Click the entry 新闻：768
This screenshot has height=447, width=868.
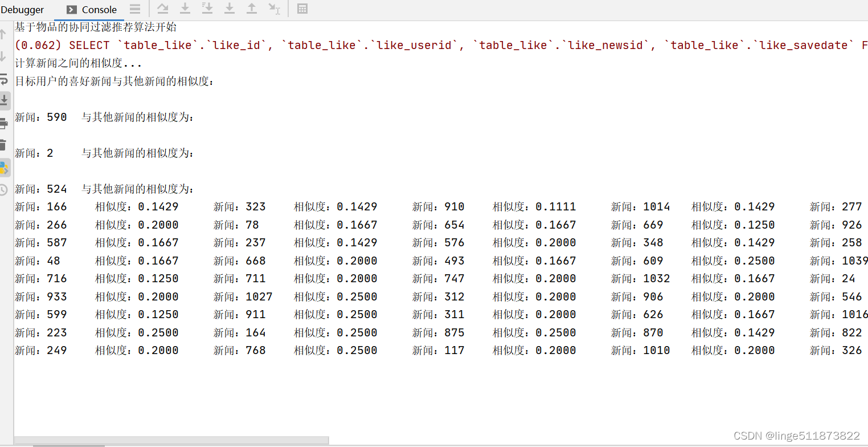[x=240, y=350]
